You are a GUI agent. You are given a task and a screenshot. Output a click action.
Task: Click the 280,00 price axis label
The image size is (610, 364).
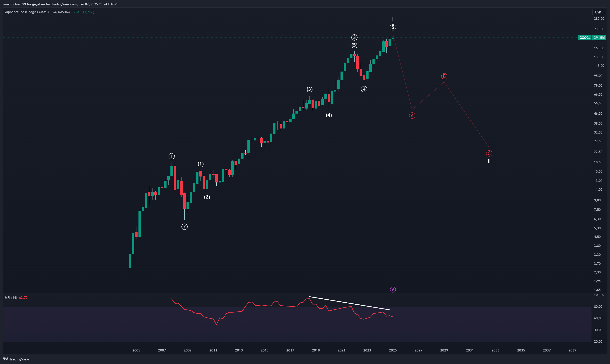(x=599, y=19)
